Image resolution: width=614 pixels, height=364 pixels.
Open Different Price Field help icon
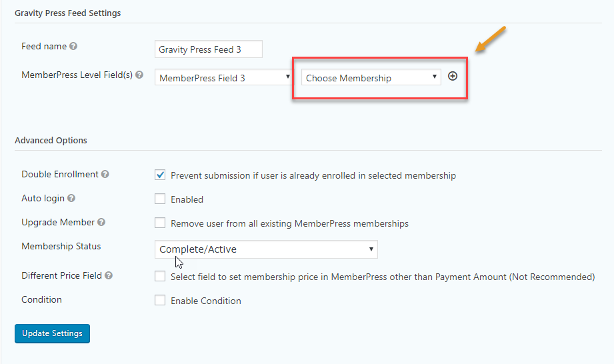tap(109, 275)
